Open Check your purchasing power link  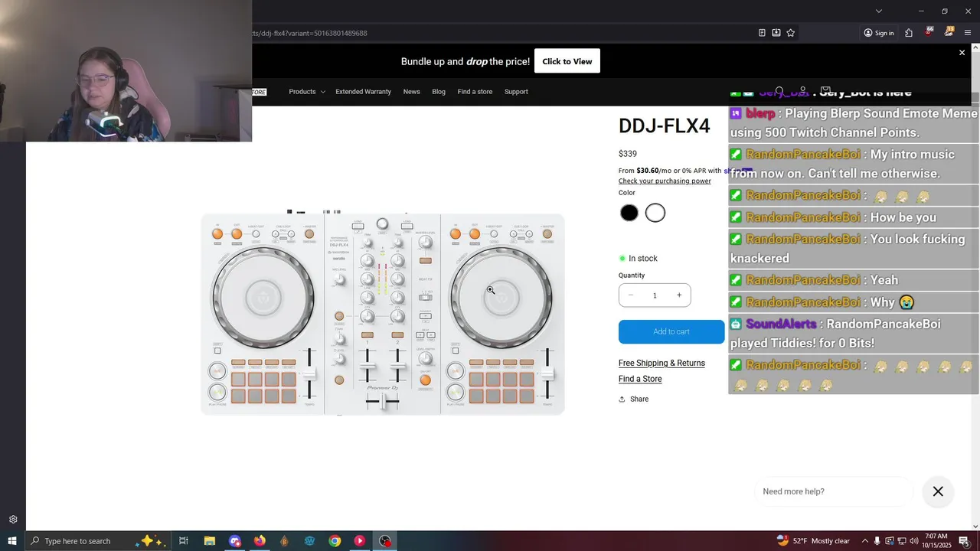pyautogui.click(x=665, y=181)
